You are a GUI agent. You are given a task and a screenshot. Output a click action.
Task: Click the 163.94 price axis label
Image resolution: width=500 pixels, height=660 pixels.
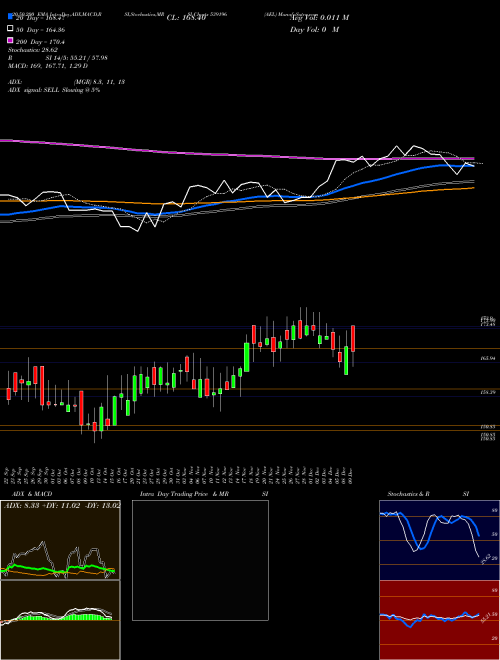pos(487,358)
